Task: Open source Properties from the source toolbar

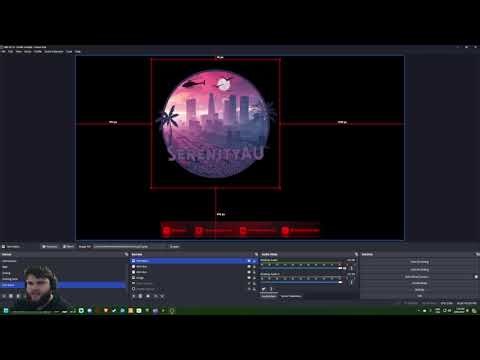Action: tap(49, 247)
